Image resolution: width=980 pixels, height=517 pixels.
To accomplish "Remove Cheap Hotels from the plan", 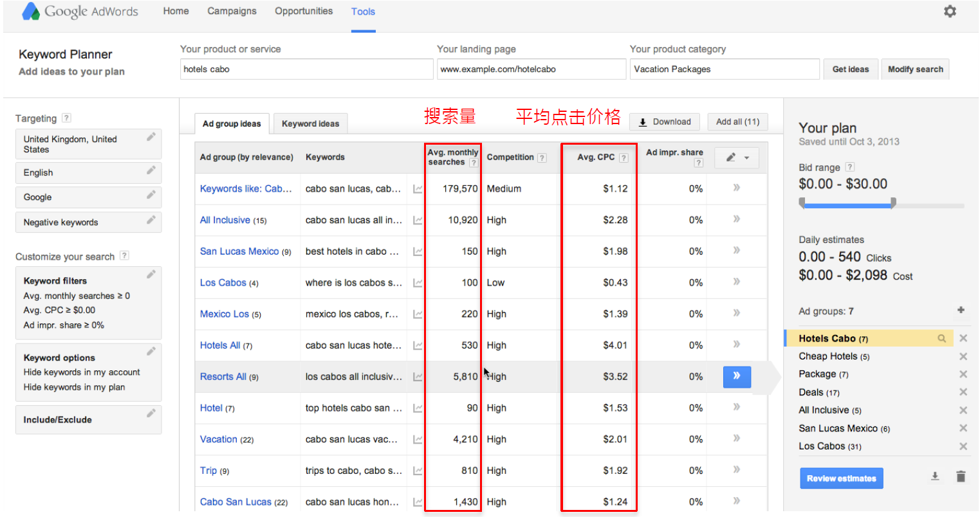I will tap(963, 356).
